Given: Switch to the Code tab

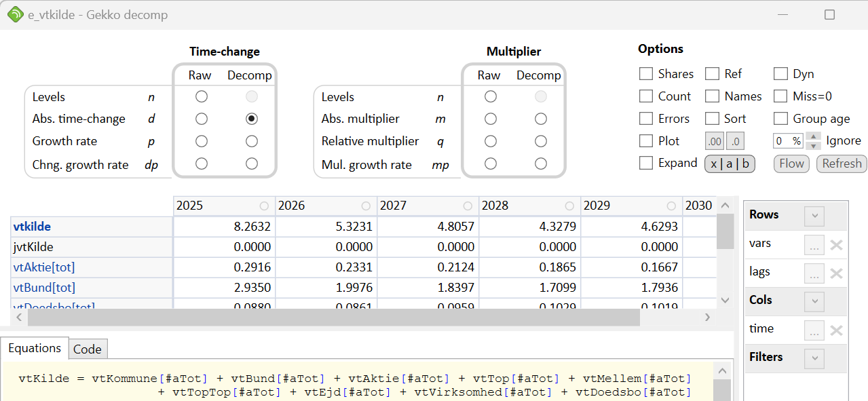Looking at the screenshot, I should point(88,349).
